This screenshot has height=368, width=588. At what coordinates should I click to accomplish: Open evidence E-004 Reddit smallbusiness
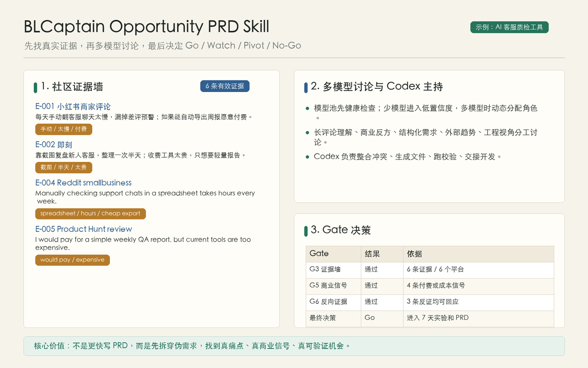click(x=84, y=183)
